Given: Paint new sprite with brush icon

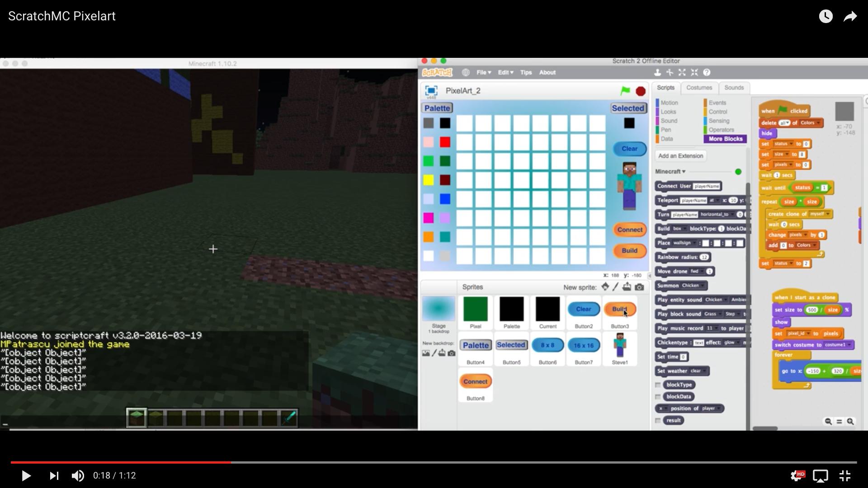Looking at the screenshot, I should [616, 287].
